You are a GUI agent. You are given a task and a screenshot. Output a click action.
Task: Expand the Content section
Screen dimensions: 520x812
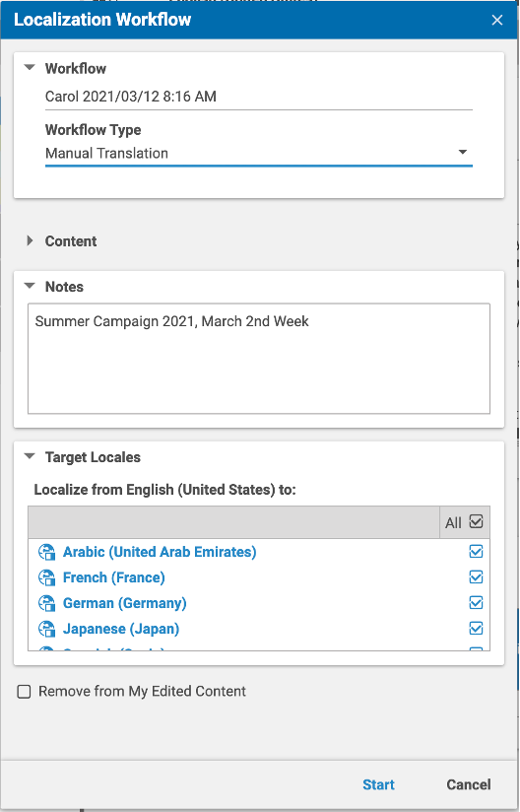[30, 240]
